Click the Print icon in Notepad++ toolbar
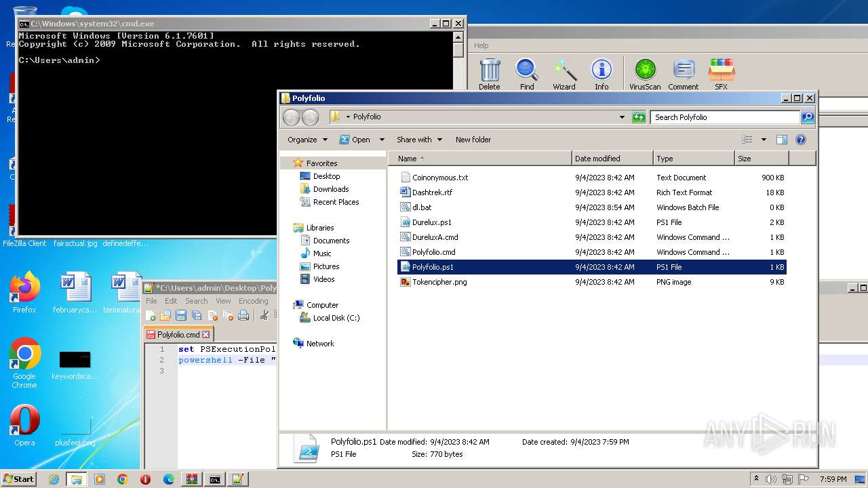The width and height of the screenshot is (868, 488). pyautogui.click(x=243, y=315)
